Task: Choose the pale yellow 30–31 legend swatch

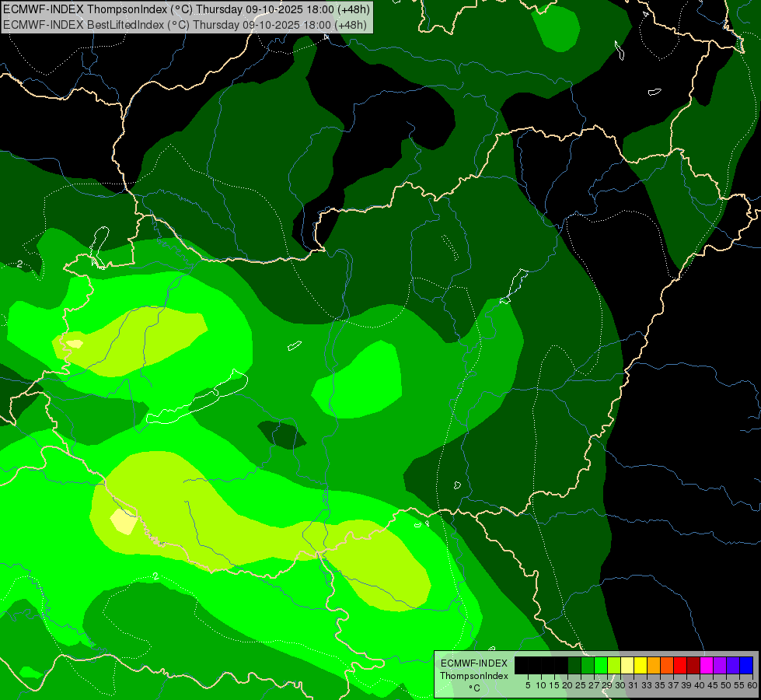Action: 627,665
